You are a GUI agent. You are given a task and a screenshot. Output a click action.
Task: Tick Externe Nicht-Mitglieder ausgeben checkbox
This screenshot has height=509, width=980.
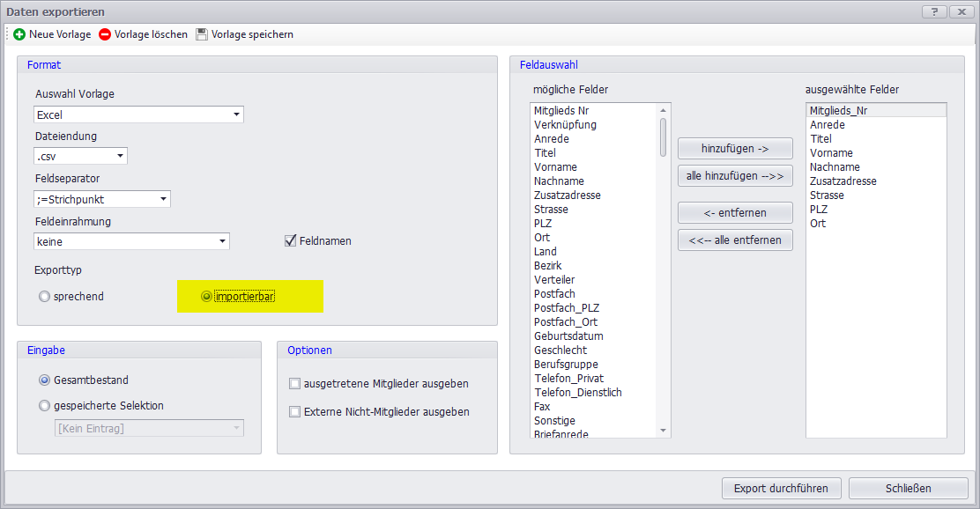[295, 411]
